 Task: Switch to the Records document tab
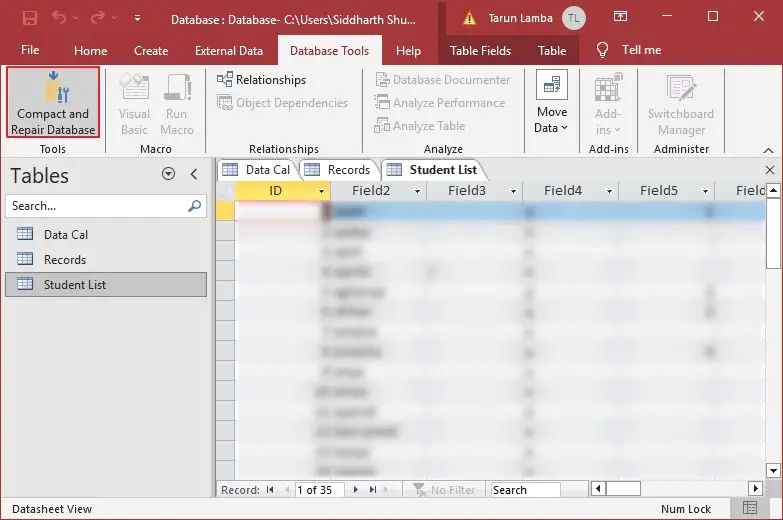tap(339, 170)
